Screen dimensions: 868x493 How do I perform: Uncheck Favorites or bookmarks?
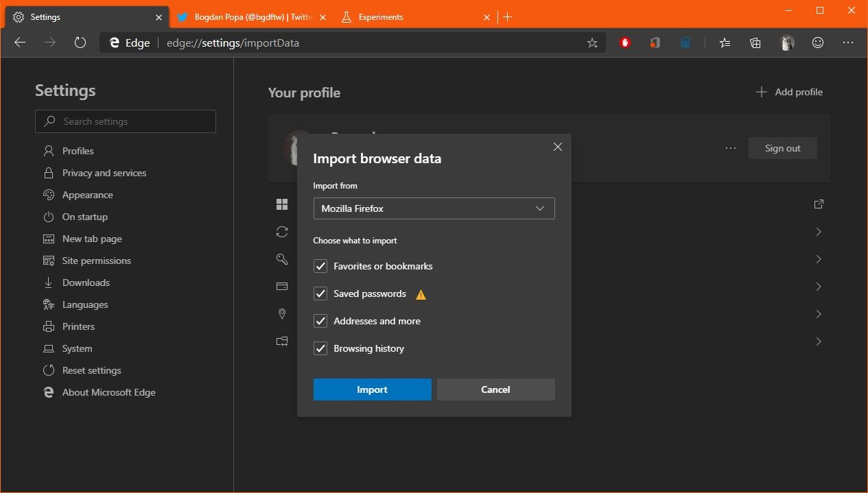320,266
